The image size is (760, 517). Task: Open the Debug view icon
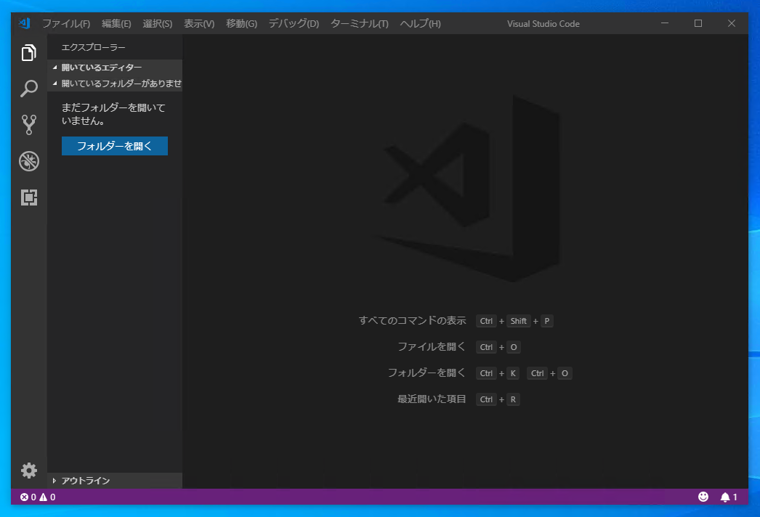point(29,161)
